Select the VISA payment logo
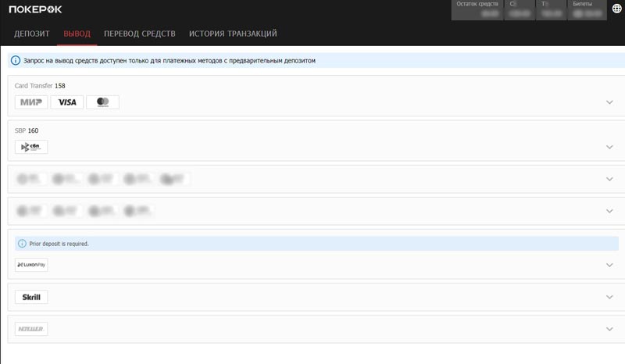Image resolution: width=625 pixels, height=364 pixels. [x=67, y=102]
